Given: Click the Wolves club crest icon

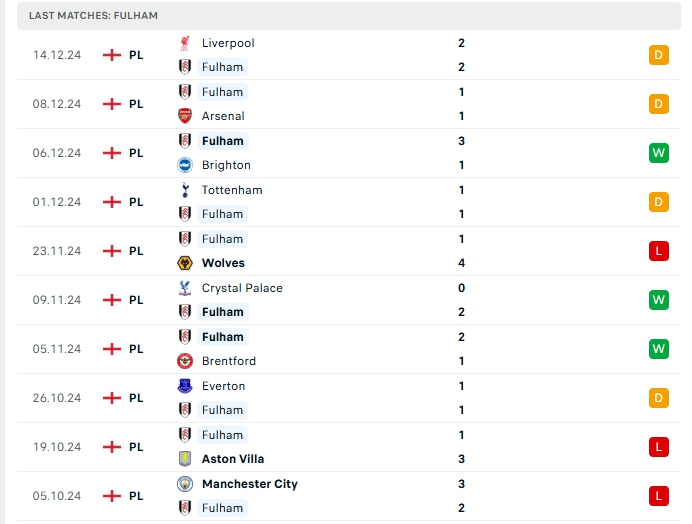Looking at the screenshot, I should pos(185,263).
